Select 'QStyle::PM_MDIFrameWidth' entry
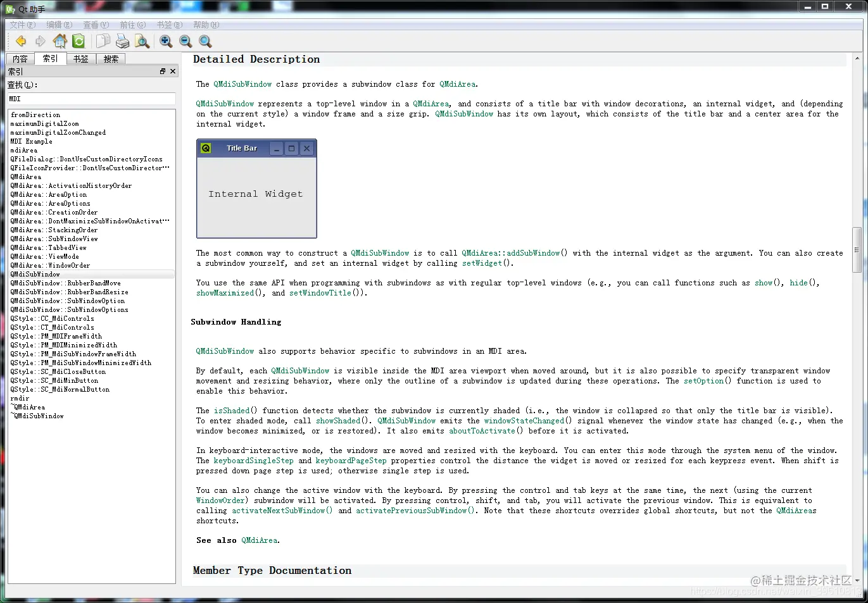This screenshot has width=868, height=603. 56,337
